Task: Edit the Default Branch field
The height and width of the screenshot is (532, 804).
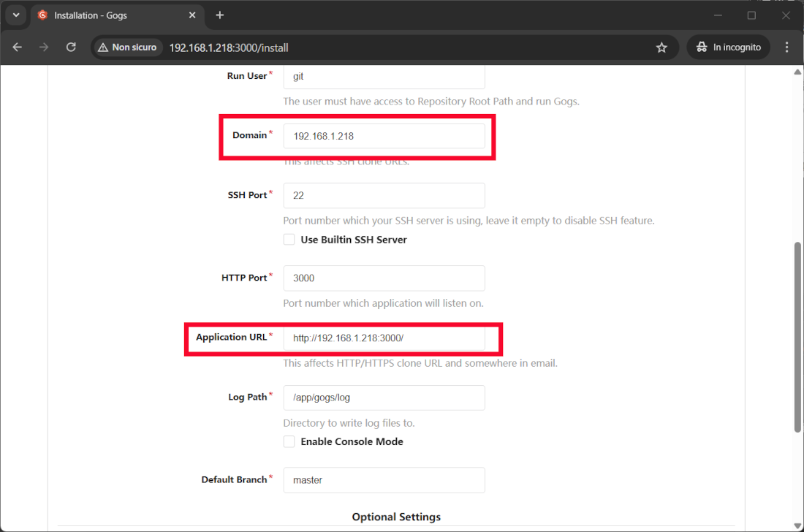Action: 384,480
